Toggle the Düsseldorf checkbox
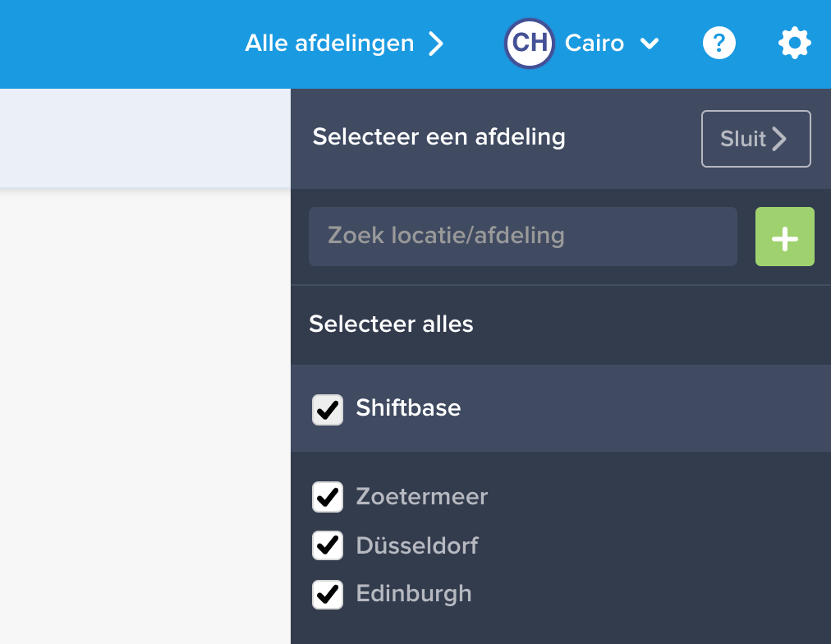The height and width of the screenshot is (644, 831). (x=328, y=545)
